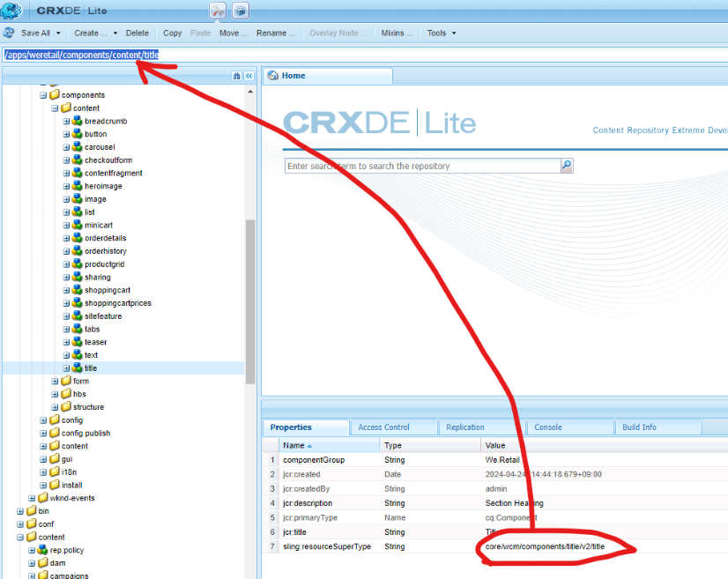The image size is (728, 579).
Task: Click the Rename button in toolbar
Action: tap(276, 33)
